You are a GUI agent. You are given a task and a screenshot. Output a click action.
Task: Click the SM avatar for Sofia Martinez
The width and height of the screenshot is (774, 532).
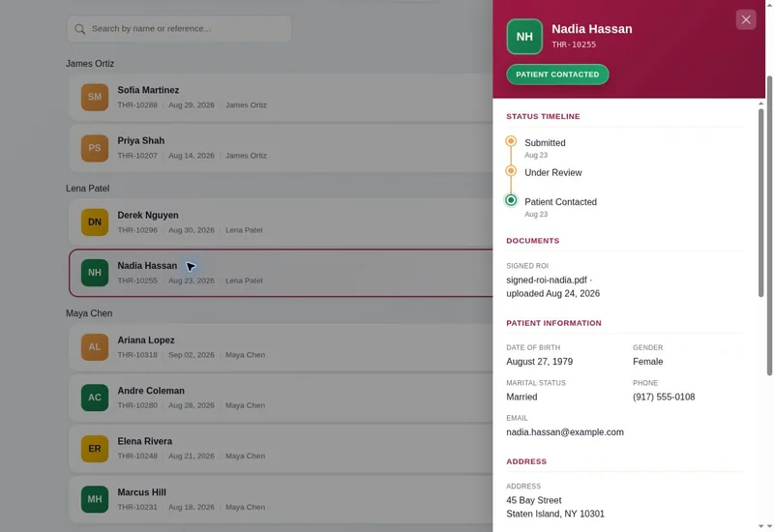coord(95,98)
